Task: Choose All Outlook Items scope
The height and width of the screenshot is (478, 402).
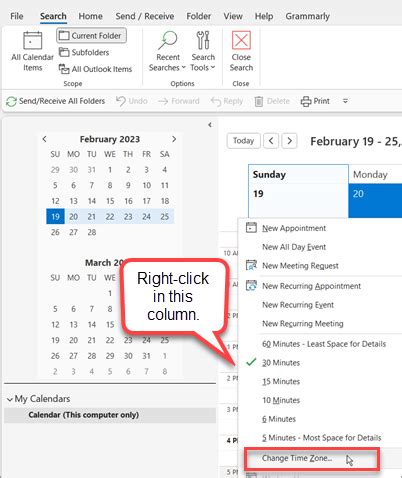Action: click(95, 69)
